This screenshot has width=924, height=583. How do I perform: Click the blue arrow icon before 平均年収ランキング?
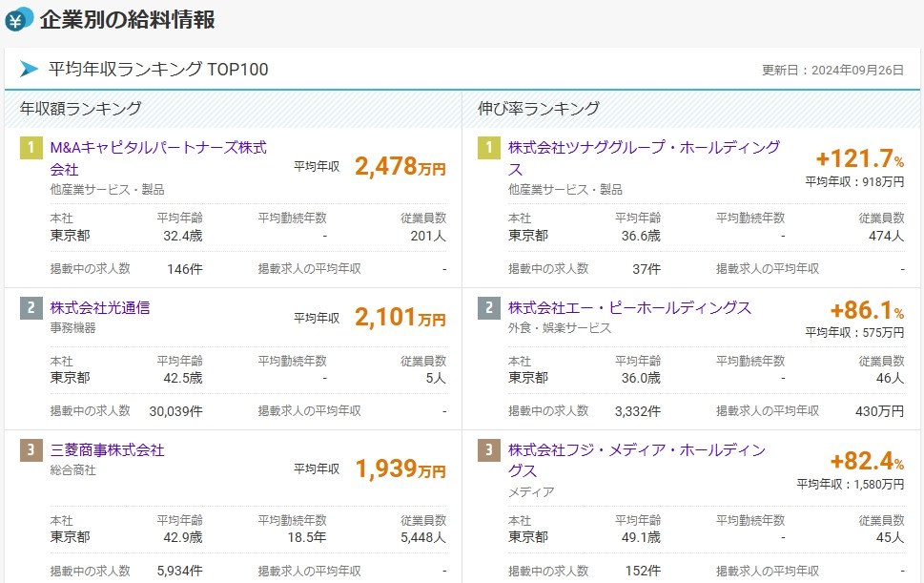pyautogui.click(x=29, y=69)
